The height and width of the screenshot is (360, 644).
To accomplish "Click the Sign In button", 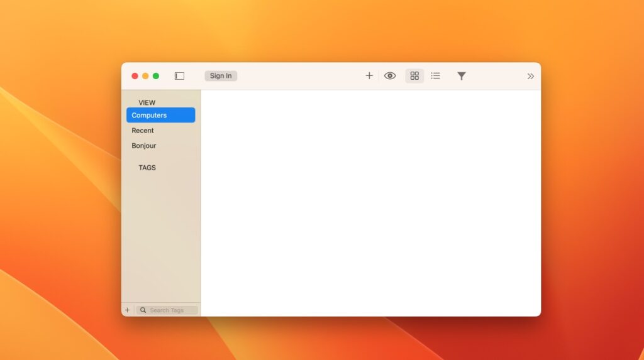I will pos(221,76).
